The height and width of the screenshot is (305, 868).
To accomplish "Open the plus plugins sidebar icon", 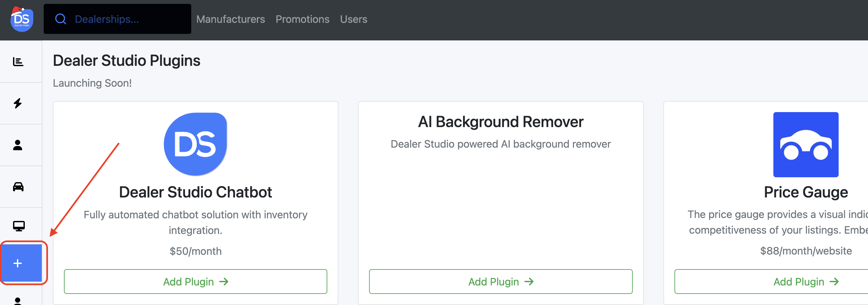I will point(22,263).
